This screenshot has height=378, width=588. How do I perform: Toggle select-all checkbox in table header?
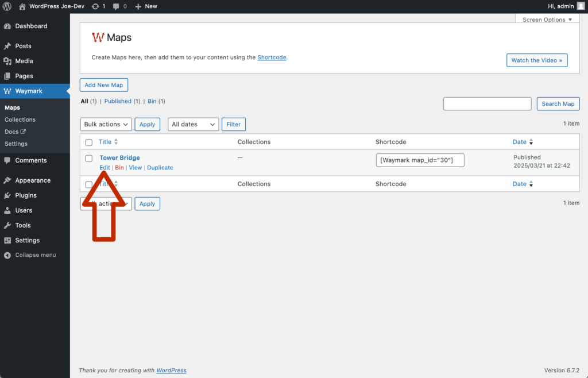tap(89, 142)
